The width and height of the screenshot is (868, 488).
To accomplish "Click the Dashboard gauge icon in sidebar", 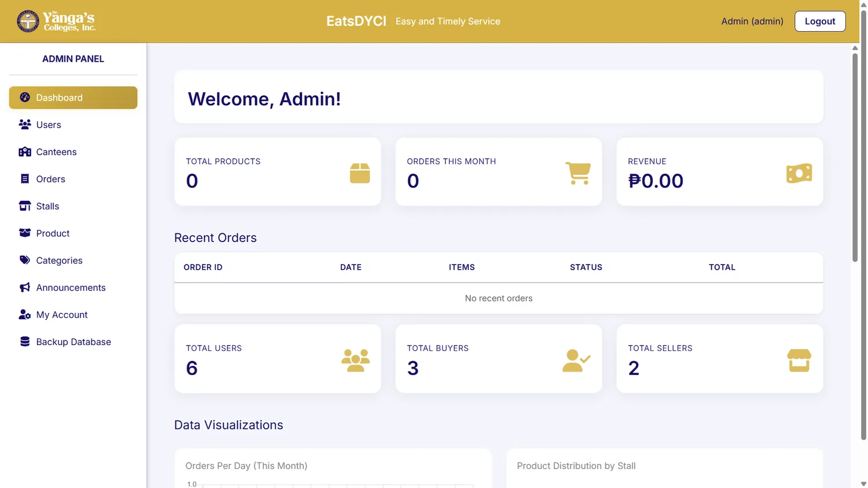I will [25, 97].
